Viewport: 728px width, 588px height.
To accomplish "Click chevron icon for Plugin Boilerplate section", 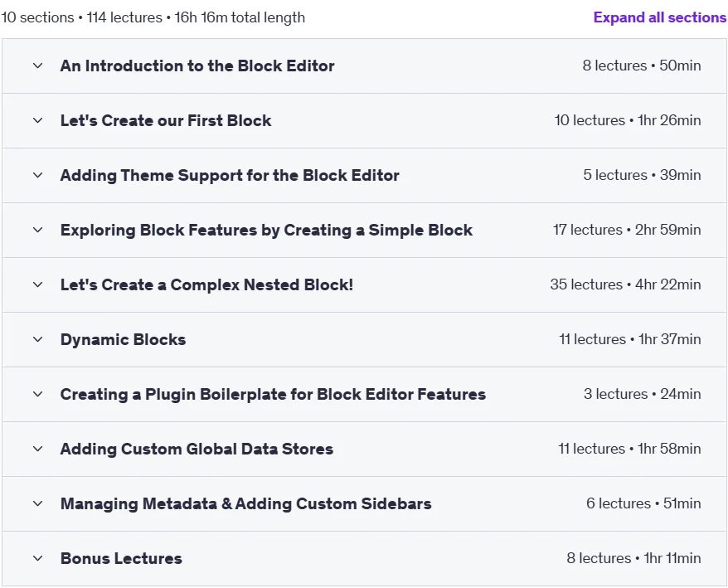I will [38, 394].
